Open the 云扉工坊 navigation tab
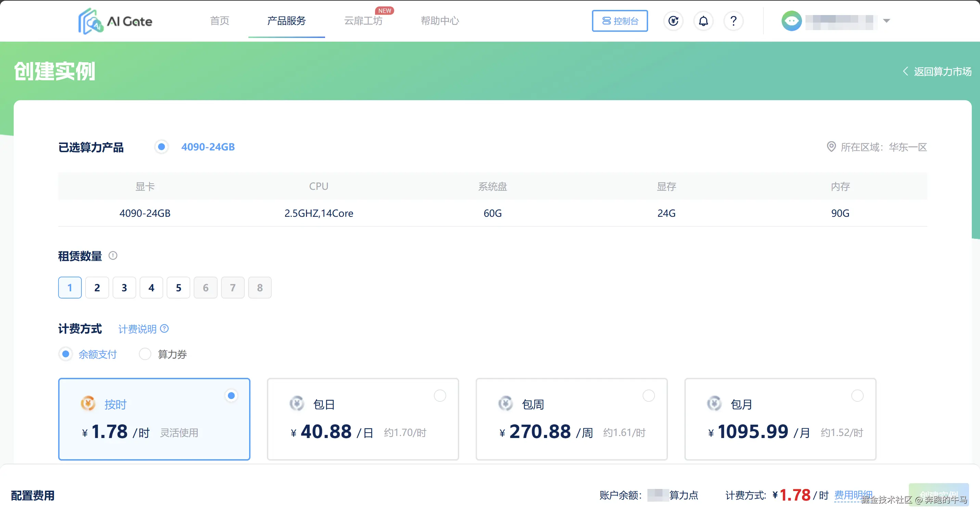The height and width of the screenshot is (517, 980). click(x=363, y=21)
